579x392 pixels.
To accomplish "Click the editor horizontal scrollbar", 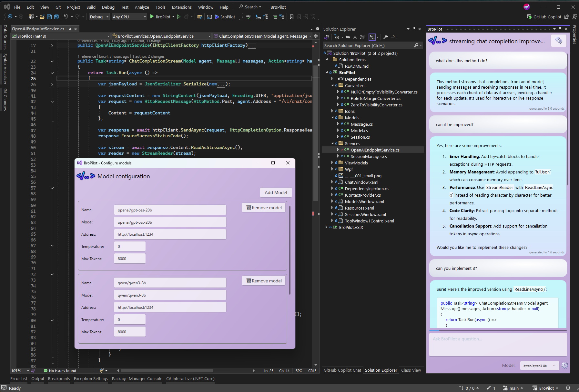I will [x=167, y=371].
